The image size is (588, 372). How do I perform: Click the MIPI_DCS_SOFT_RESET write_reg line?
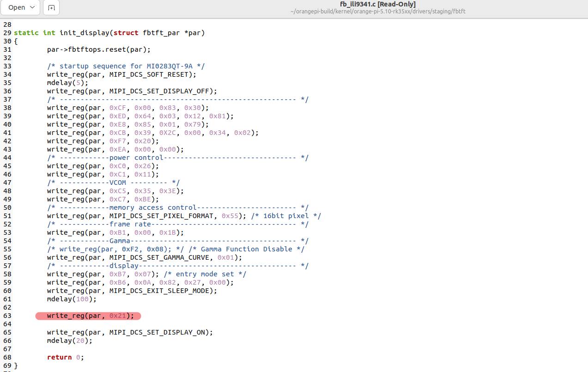click(x=121, y=74)
